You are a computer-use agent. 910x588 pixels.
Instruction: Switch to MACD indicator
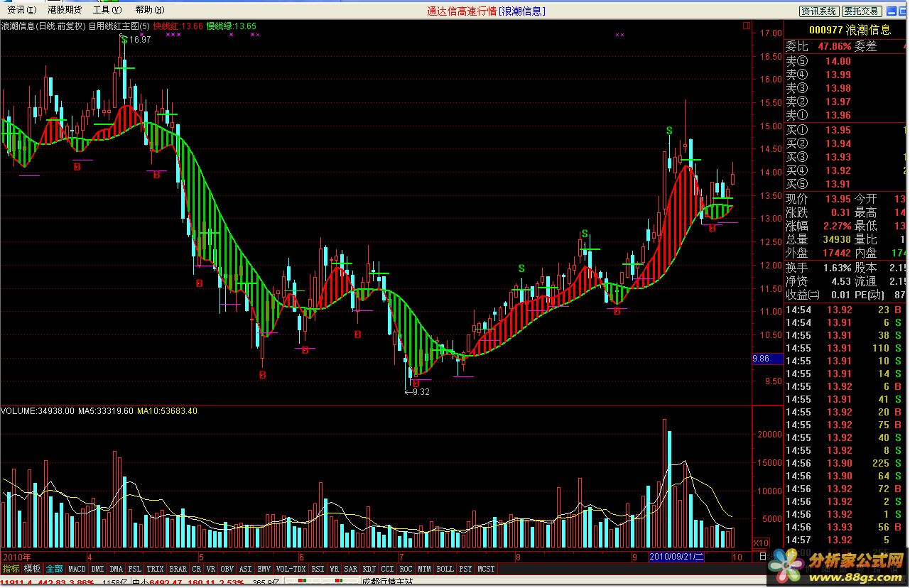click(x=77, y=569)
